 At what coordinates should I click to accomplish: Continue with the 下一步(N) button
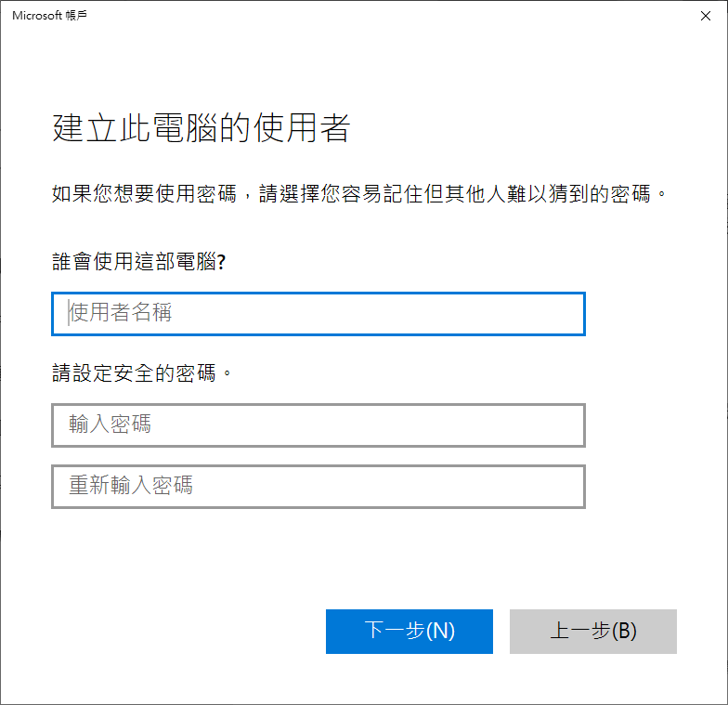[x=409, y=632]
